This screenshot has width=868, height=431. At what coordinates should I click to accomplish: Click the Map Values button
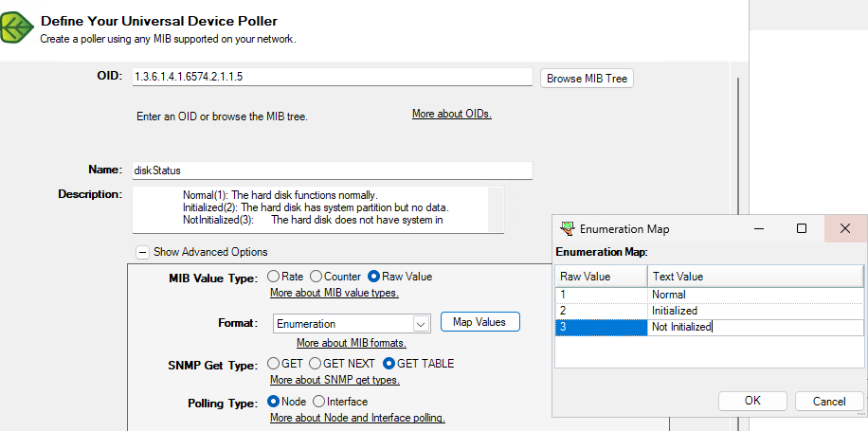[x=479, y=322]
